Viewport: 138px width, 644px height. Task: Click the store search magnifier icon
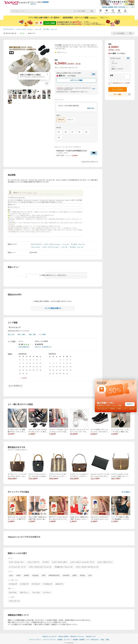click(x=130, y=33)
